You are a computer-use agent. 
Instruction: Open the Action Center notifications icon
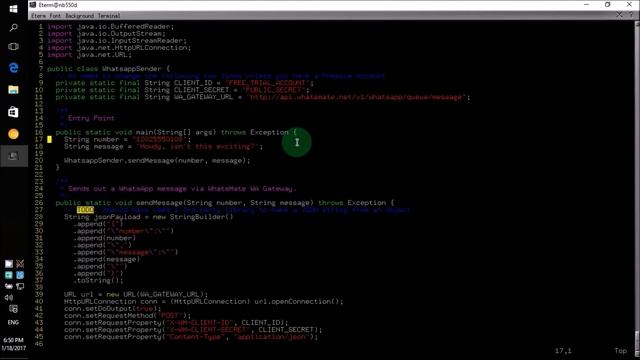pyautogui.click(x=13, y=309)
